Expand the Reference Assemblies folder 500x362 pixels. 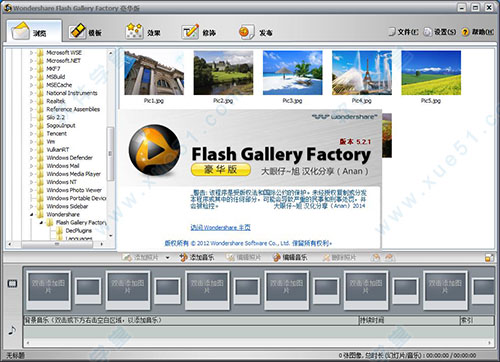coord(31,109)
